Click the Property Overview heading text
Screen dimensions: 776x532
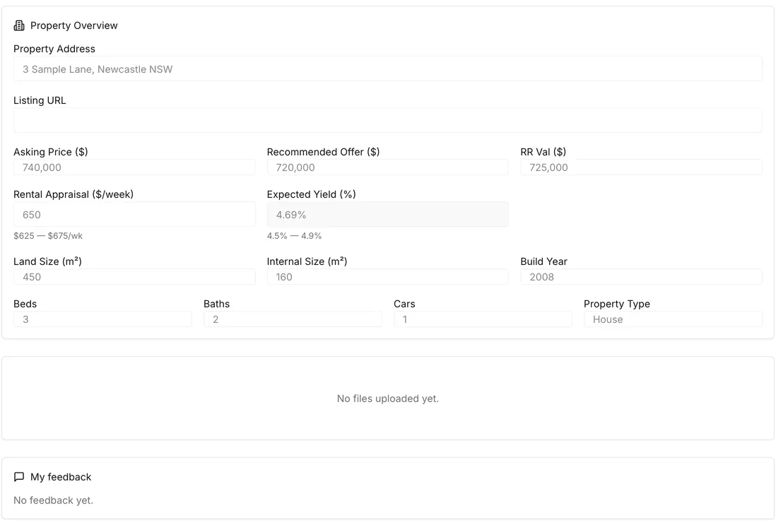[74, 25]
